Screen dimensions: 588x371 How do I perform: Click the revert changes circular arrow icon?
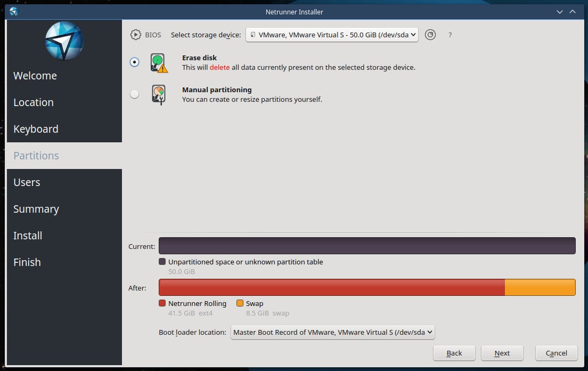(x=430, y=35)
